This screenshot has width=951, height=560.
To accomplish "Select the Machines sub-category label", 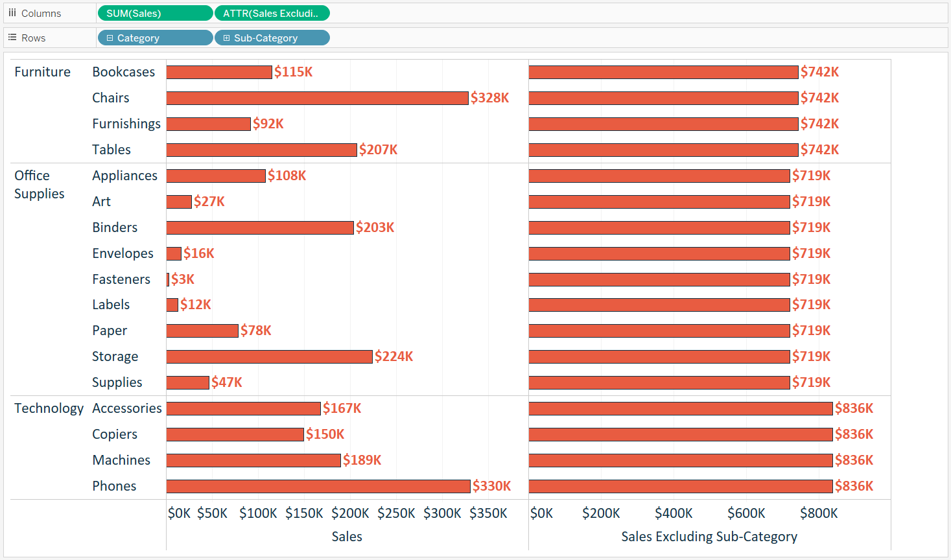I will [x=121, y=460].
